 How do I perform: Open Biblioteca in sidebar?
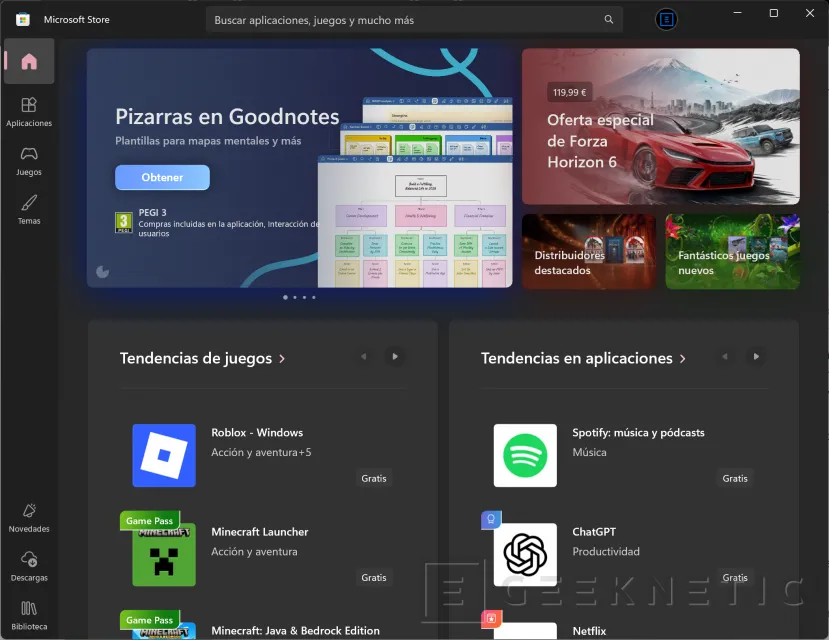[29, 615]
